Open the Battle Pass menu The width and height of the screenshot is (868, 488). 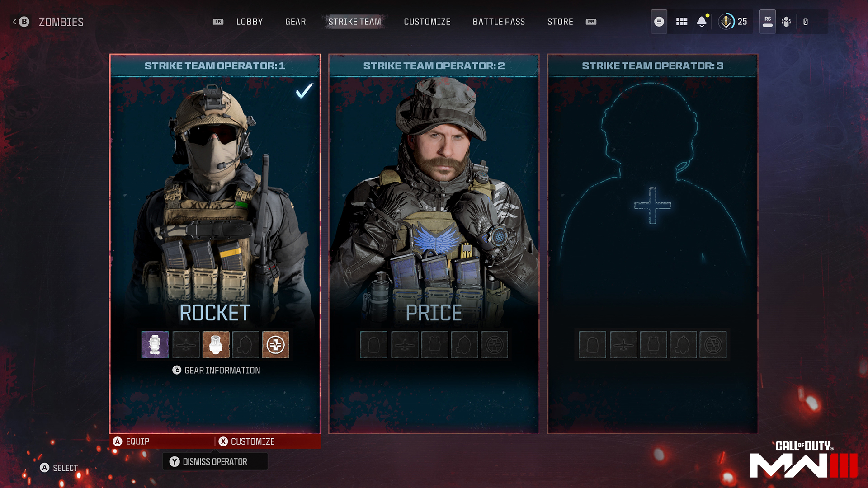tap(498, 21)
